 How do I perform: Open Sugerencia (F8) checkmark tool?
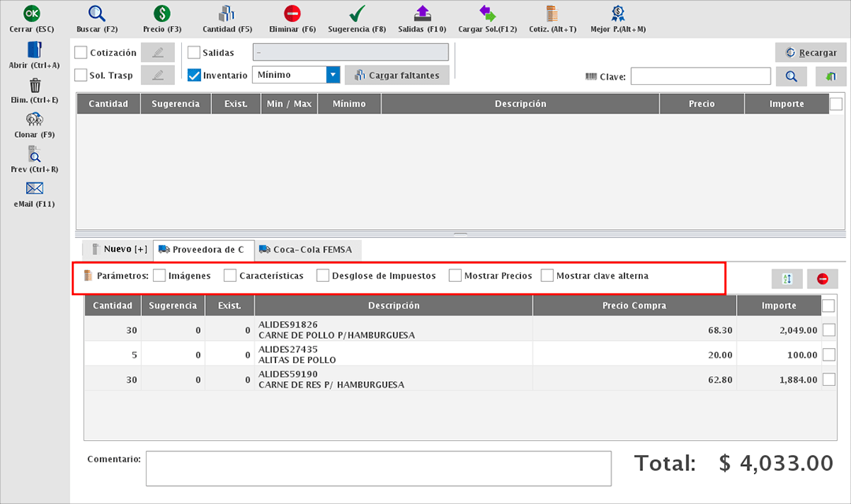357,13
